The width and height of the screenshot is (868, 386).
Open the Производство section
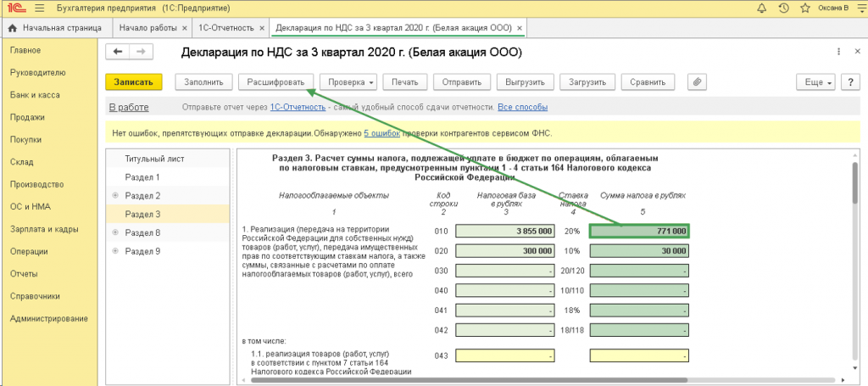[x=36, y=184]
